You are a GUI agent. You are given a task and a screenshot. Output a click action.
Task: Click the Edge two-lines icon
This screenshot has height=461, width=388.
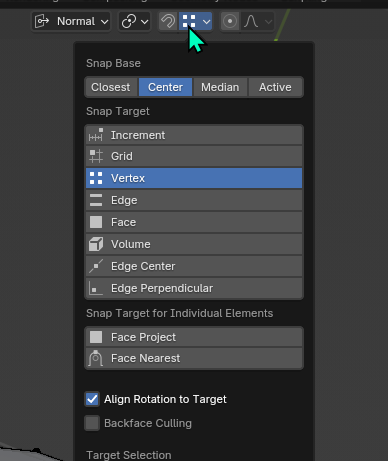(96, 200)
